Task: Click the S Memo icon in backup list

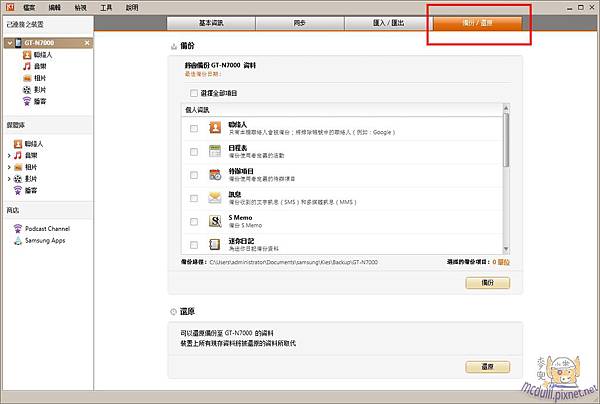Action: point(215,221)
